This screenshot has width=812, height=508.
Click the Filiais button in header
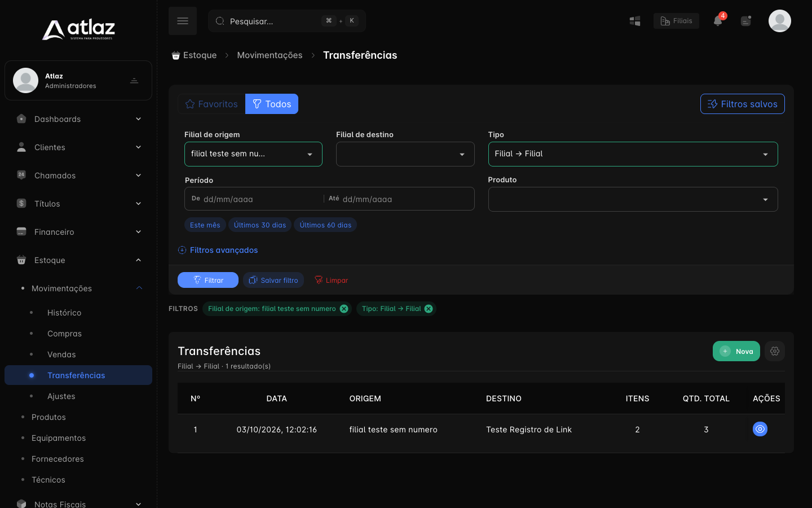[x=676, y=21]
